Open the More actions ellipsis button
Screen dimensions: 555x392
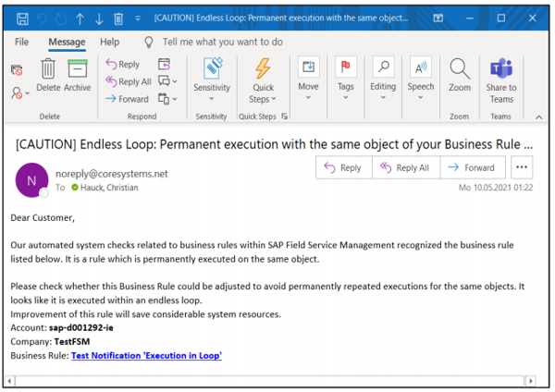(x=522, y=167)
